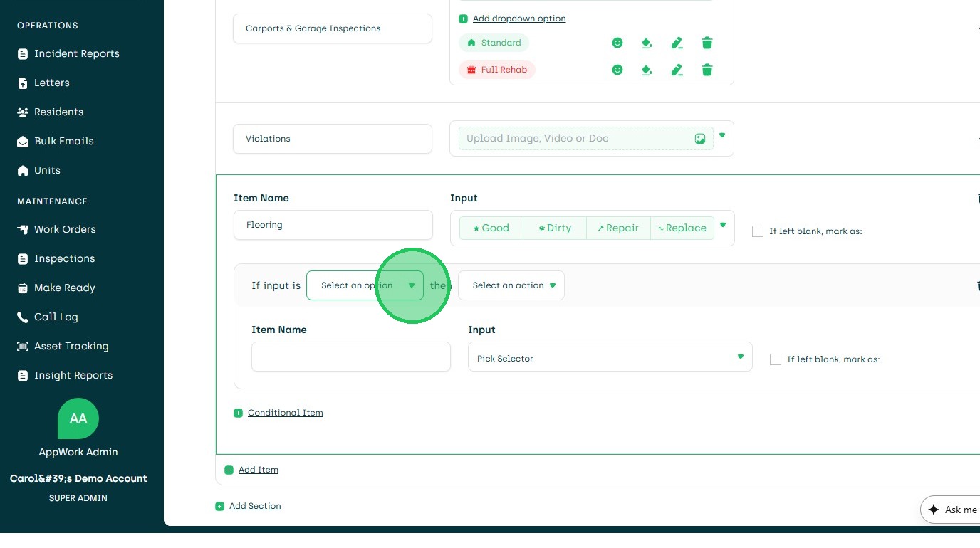Screen dimensions: 980x548
Task: Add a Conditional Item
Action: [x=286, y=413]
